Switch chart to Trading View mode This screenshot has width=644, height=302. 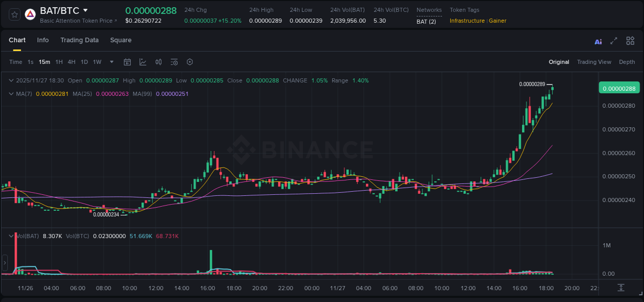tap(594, 62)
